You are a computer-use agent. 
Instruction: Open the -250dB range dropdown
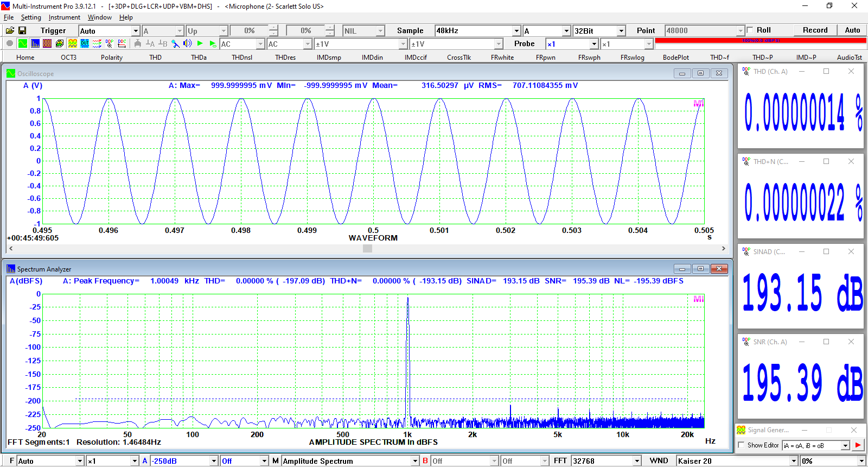[184, 461]
